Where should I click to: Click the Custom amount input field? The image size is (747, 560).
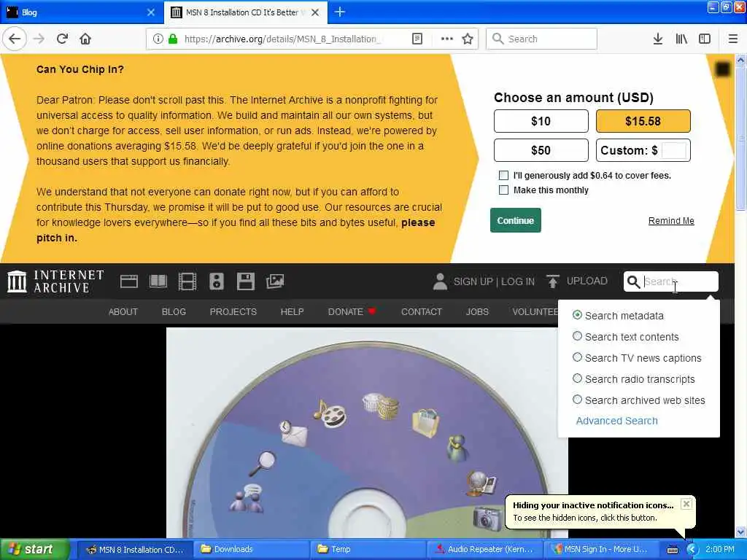click(x=673, y=150)
